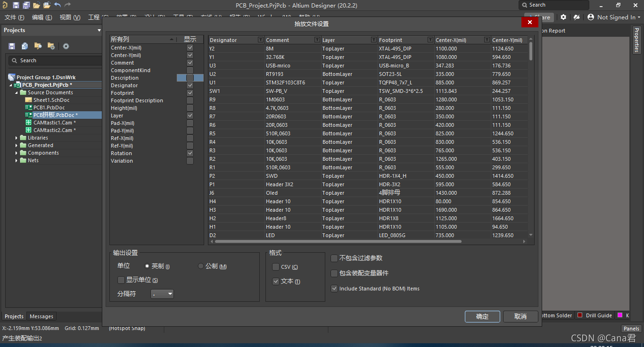Image resolution: width=644 pixels, height=347 pixels.
Task: Expand the Nets folder
Action: [17, 160]
